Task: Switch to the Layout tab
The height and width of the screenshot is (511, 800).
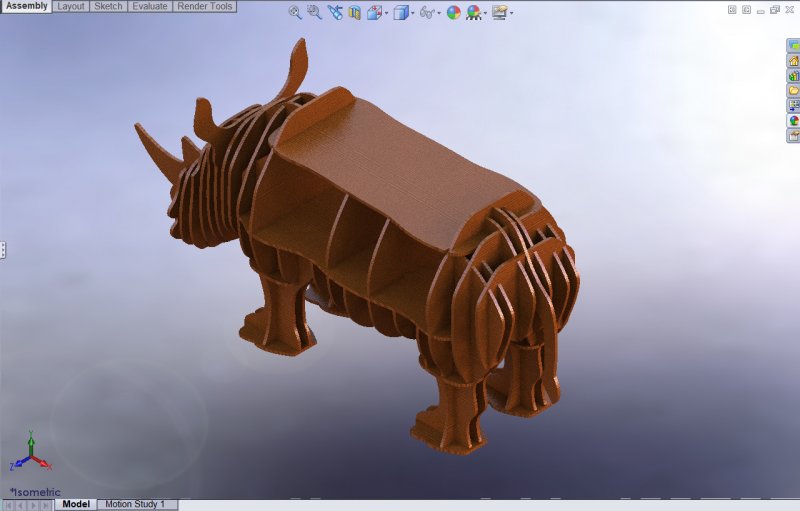Action: click(71, 7)
